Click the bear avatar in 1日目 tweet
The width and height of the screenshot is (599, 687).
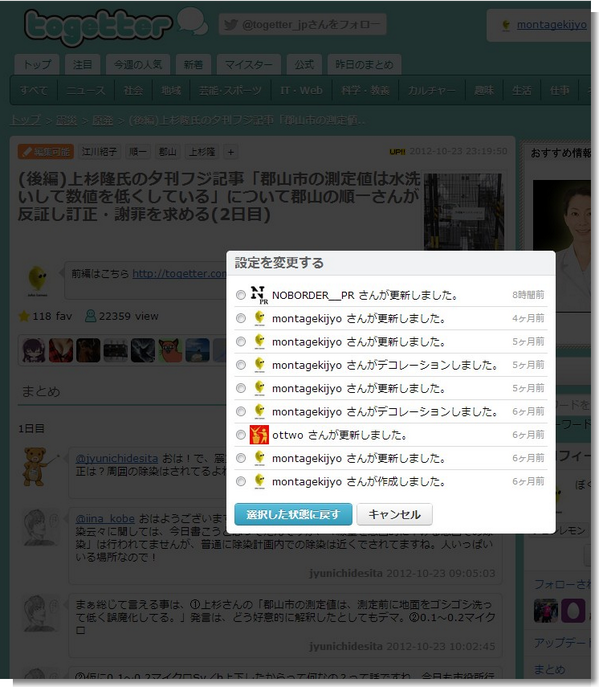pyautogui.click(x=39, y=467)
